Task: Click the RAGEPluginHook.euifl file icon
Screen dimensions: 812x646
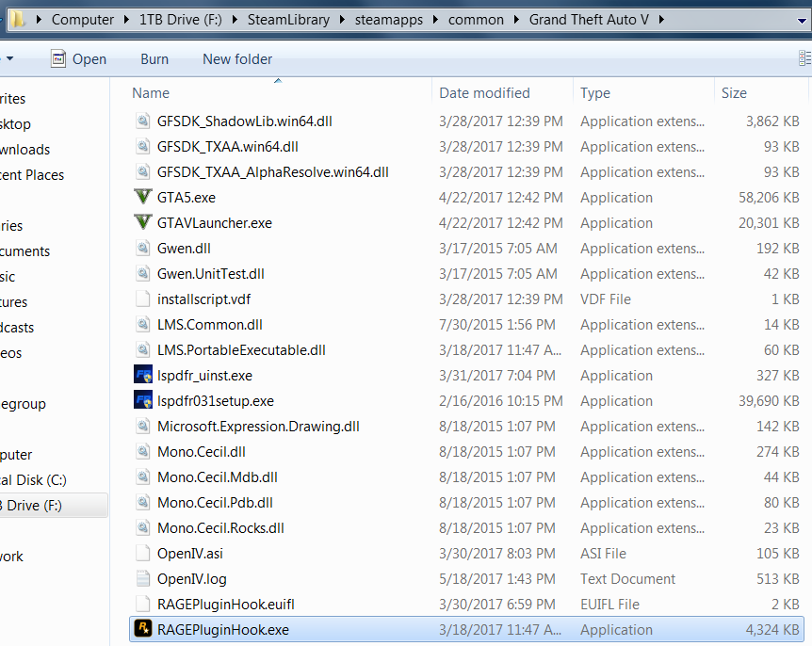Action: pyautogui.click(x=143, y=604)
